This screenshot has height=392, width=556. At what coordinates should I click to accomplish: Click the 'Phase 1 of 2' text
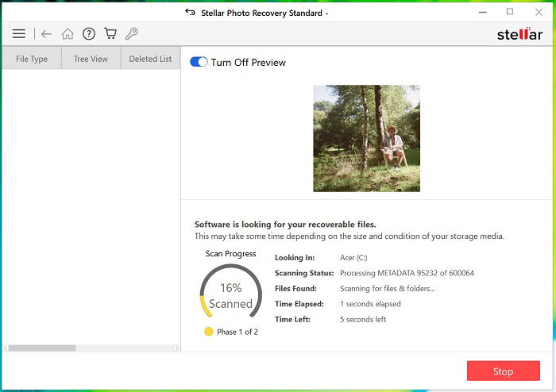237,332
